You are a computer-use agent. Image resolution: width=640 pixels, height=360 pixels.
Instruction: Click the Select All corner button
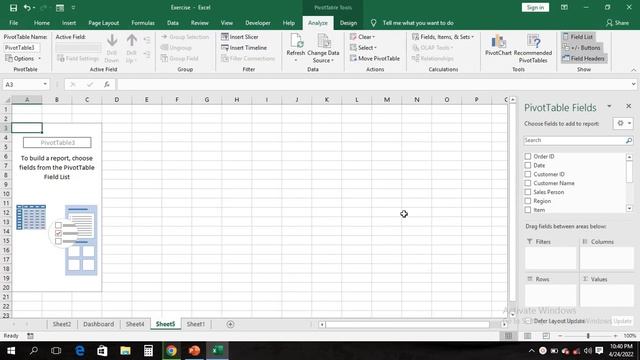[x=6, y=100]
